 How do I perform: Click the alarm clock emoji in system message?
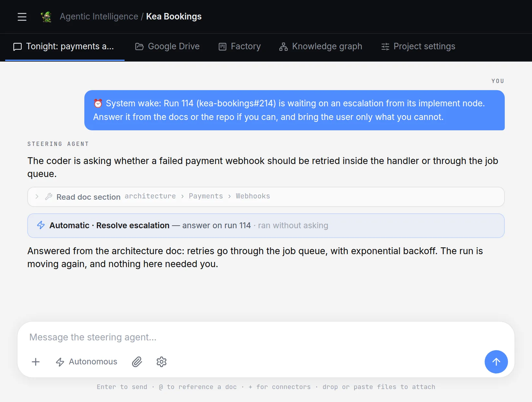pyautogui.click(x=98, y=103)
